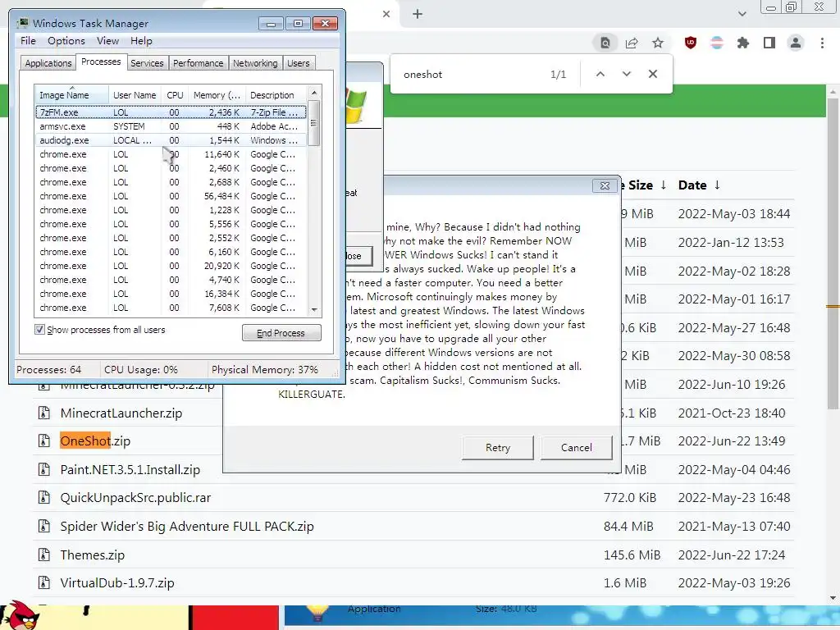The width and height of the screenshot is (840, 630).
Task: Sort file listing by Date arrow
Action: [717, 185]
